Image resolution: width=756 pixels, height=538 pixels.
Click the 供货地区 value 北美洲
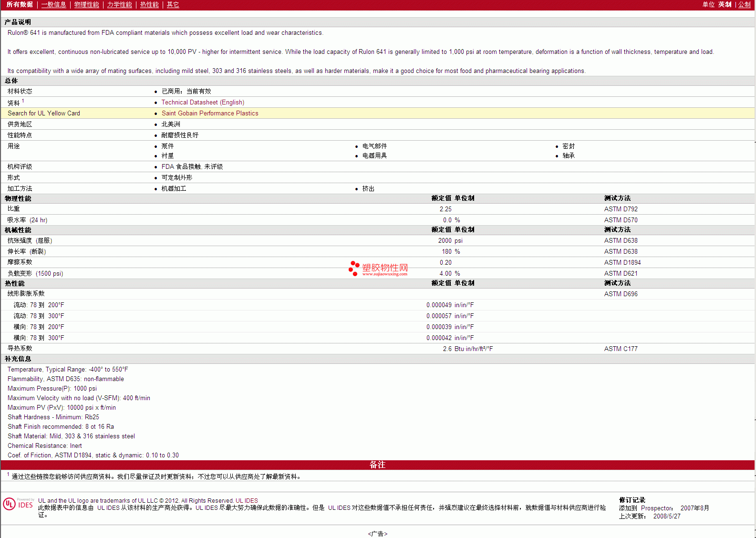[x=171, y=124]
